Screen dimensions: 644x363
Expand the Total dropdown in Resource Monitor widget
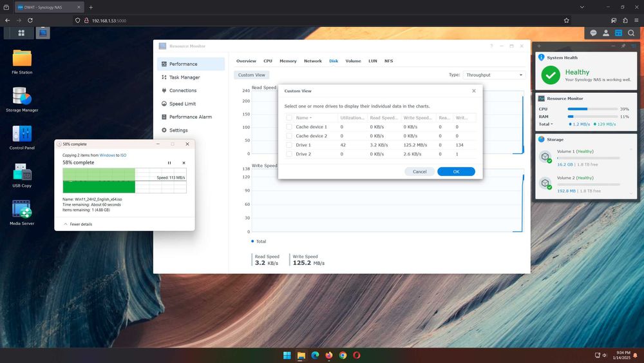click(x=546, y=124)
